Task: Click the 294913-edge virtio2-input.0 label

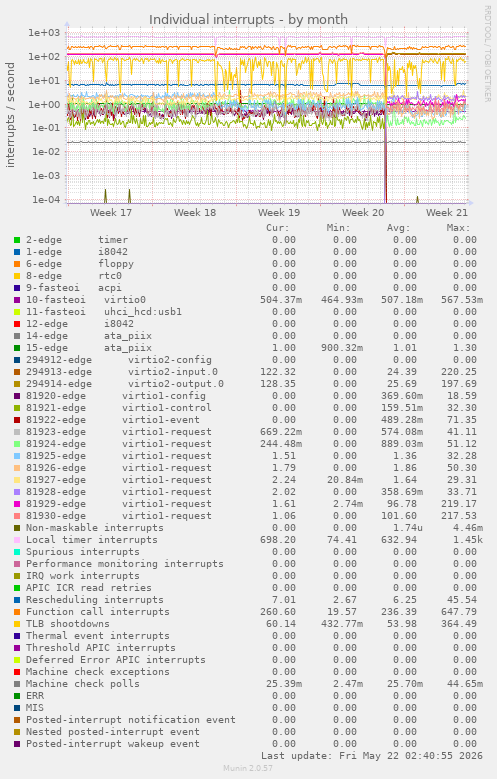Action: click(122, 372)
